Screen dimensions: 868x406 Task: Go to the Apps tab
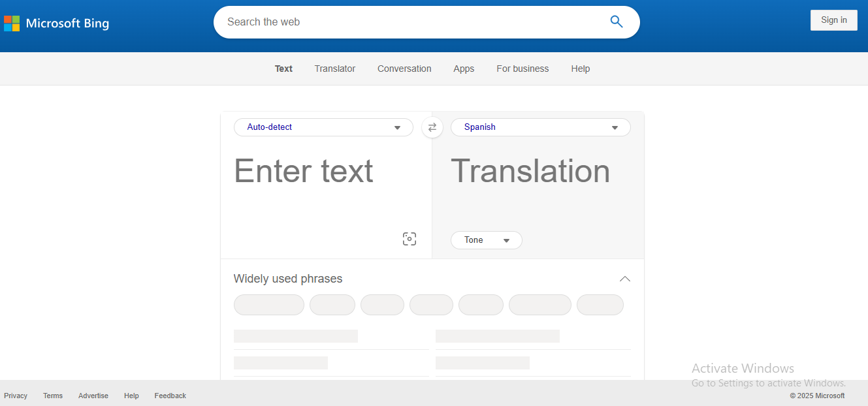464,69
